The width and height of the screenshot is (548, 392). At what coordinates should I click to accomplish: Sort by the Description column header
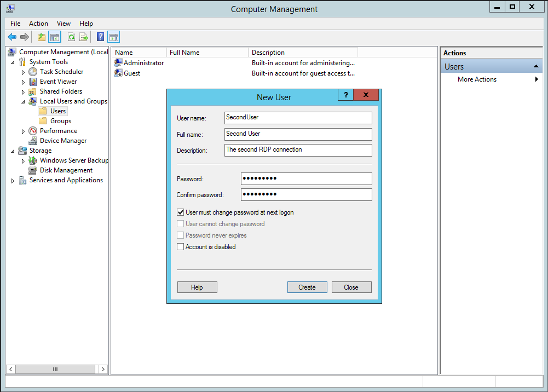click(x=303, y=53)
